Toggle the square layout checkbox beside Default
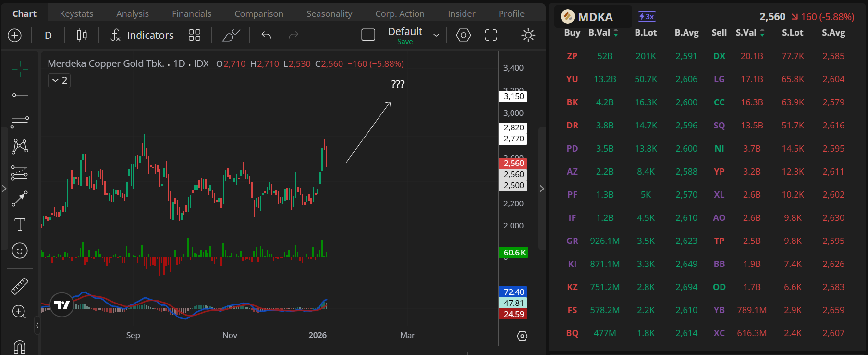868x355 pixels. pos(368,35)
